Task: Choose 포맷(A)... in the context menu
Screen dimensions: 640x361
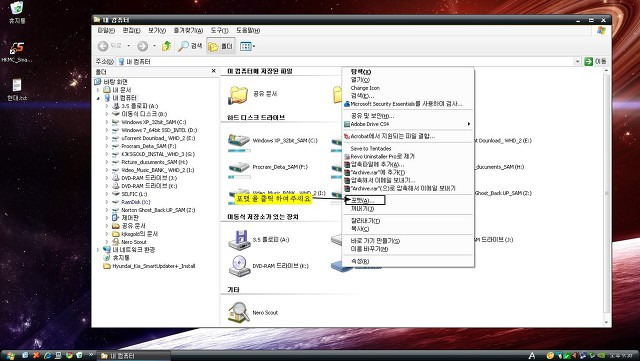Action: point(364,200)
